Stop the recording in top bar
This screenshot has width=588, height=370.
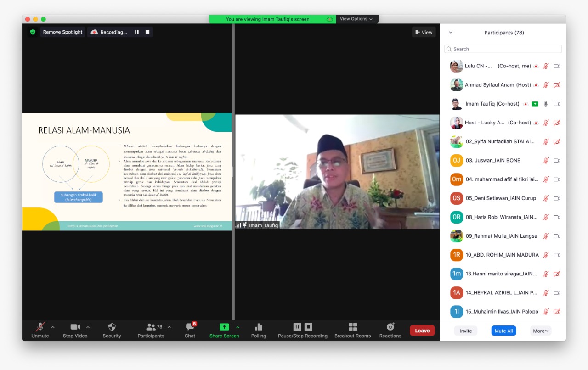pos(147,32)
